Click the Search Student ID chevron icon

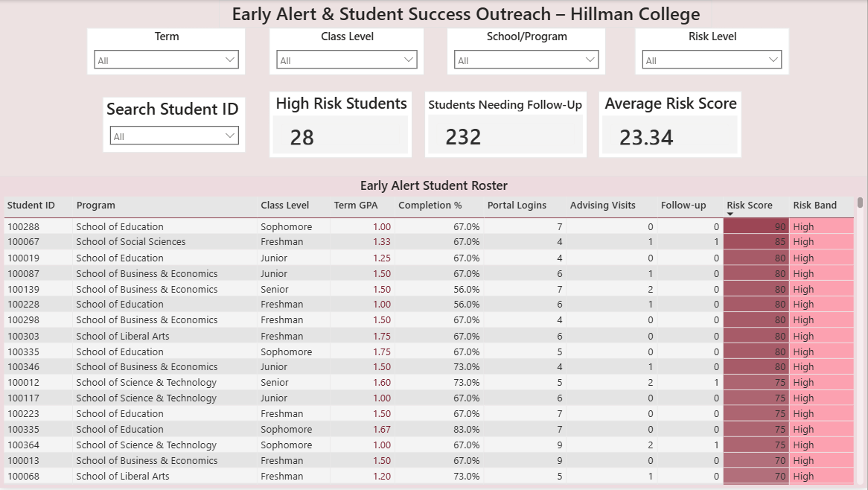pos(230,135)
